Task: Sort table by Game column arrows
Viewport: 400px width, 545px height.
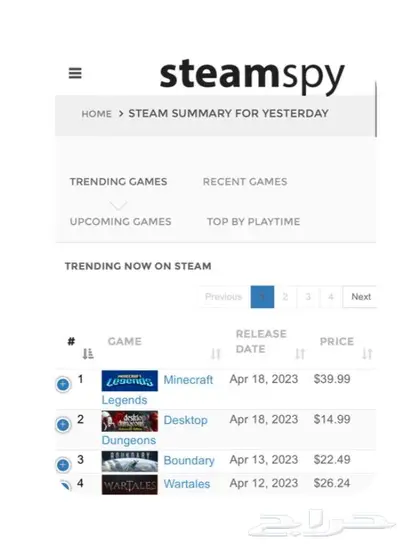Action: (x=216, y=354)
